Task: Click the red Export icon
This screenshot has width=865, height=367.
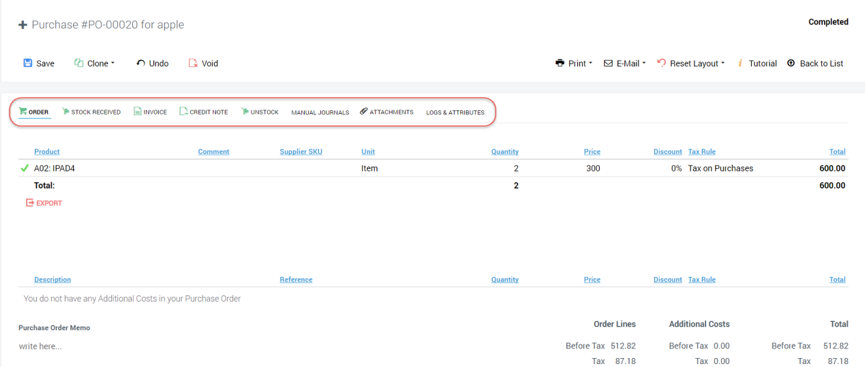Action: [30, 203]
